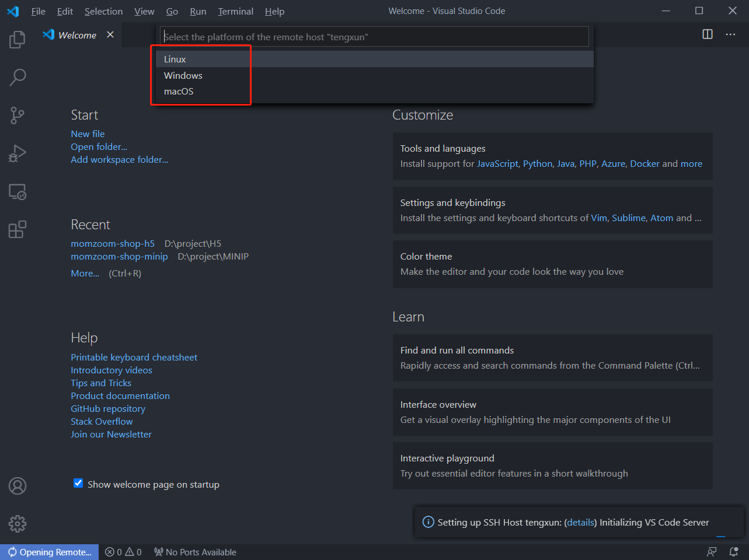Open the Extensions marketplace
Viewport: 749px width, 560px height.
tap(18, 229)
